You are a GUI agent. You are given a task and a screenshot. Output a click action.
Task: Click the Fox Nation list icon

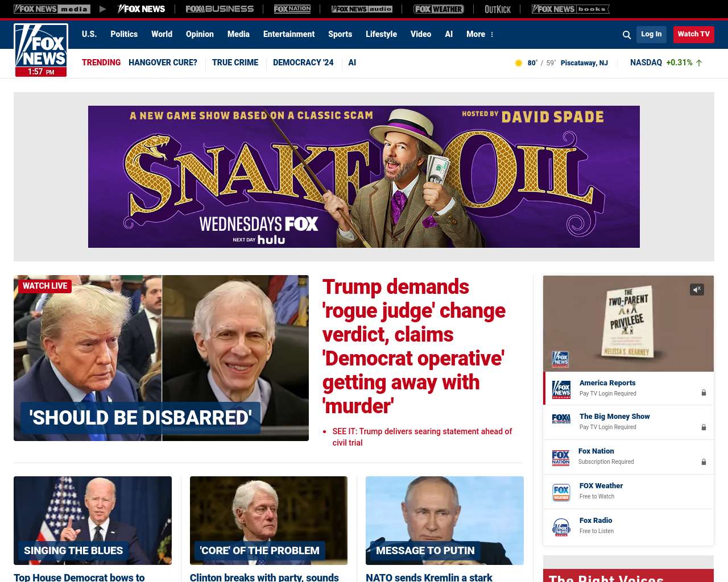tap(561, 458)
